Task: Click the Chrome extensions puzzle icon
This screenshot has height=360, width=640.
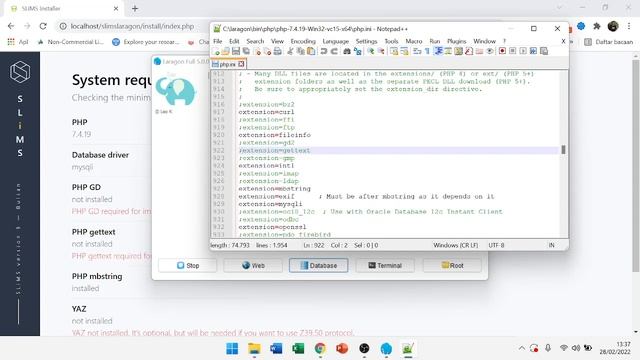Action: coord(597,26)
